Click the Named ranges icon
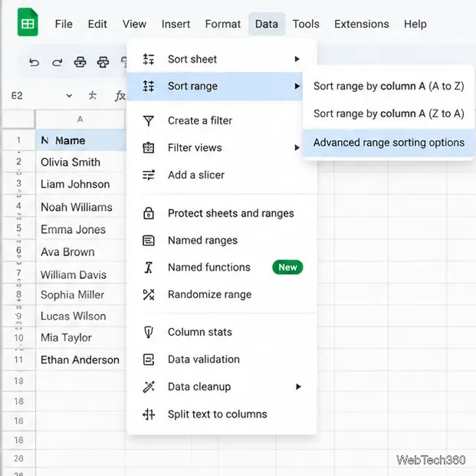 [x=149, y=241]
